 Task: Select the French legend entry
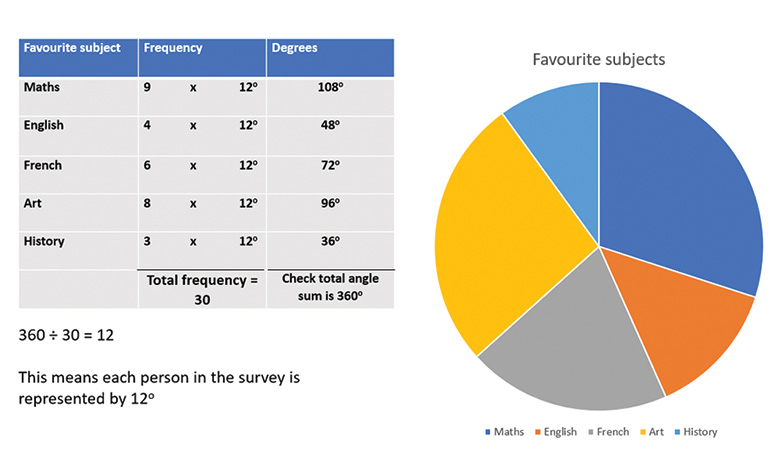click(609, 432)
